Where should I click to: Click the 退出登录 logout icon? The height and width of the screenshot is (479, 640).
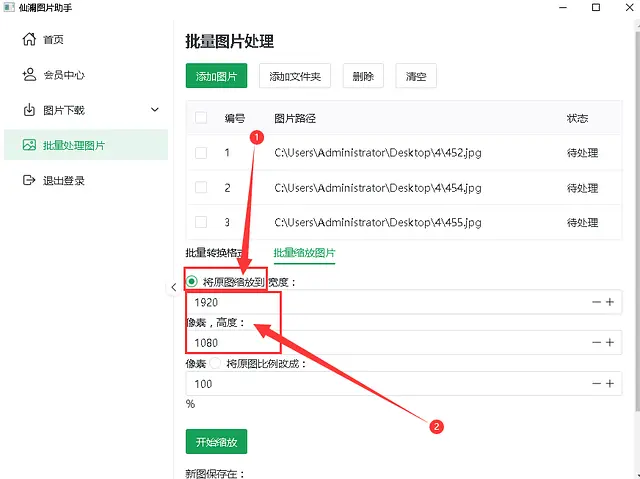coord(29,180)
